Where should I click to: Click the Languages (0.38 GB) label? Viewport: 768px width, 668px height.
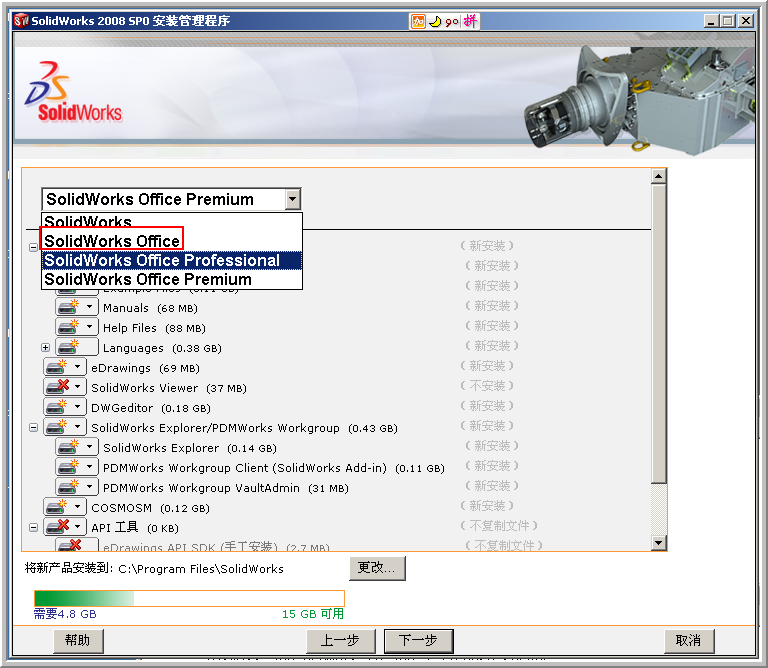click(x=162, y=348)
